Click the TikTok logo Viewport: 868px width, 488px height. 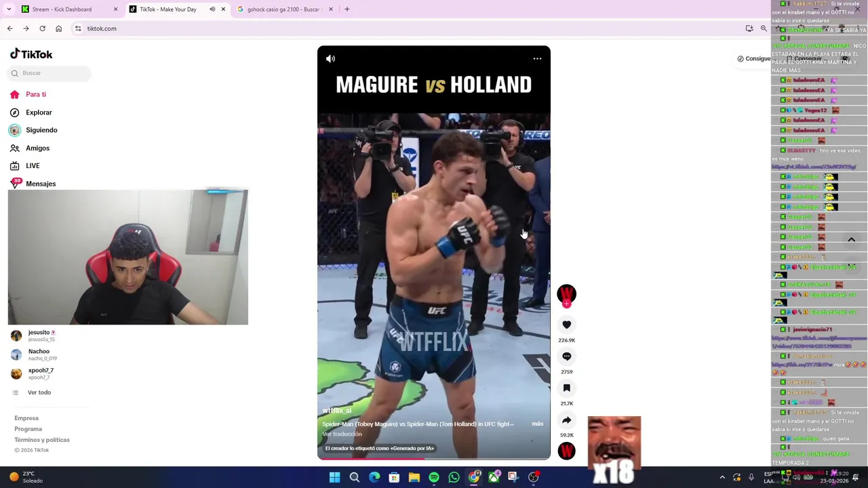[31, 54]
